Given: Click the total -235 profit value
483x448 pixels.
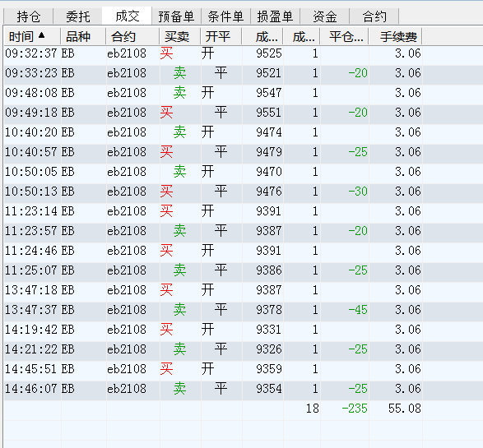Looking at the screenshot, I should [355, 409].
